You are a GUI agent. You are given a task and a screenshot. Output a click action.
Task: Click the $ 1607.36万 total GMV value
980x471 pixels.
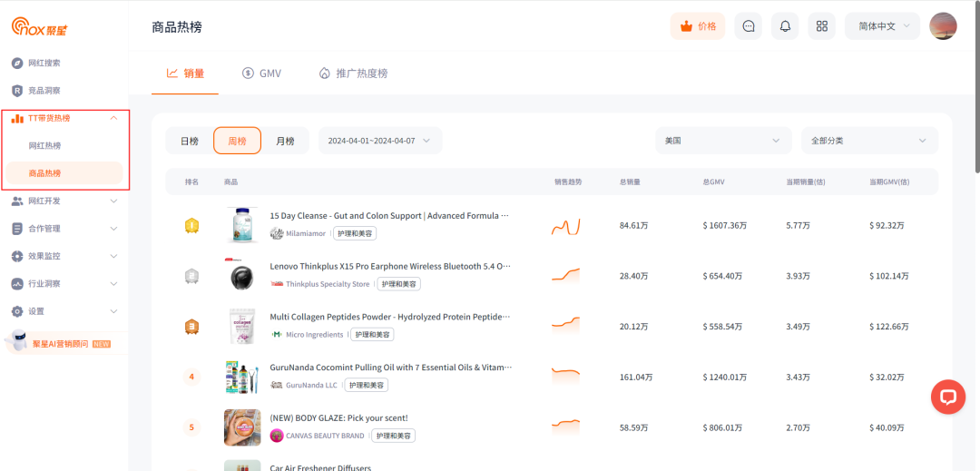click(726, 225)
